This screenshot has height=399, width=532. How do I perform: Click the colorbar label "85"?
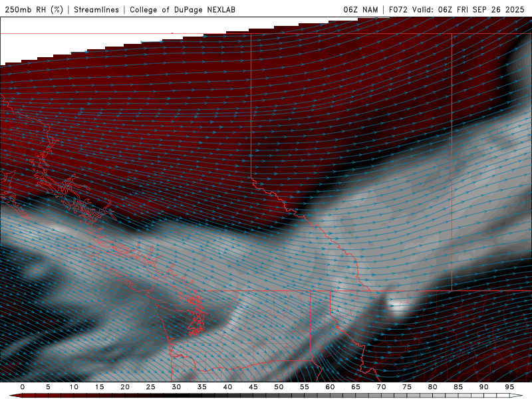coord(458,387)
